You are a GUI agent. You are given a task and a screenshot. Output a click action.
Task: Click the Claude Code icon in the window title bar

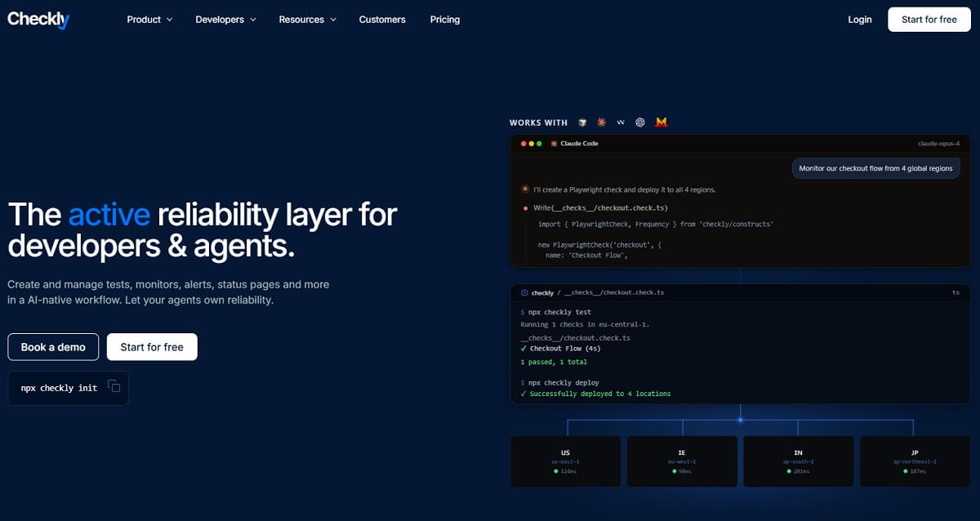[554, 144]
